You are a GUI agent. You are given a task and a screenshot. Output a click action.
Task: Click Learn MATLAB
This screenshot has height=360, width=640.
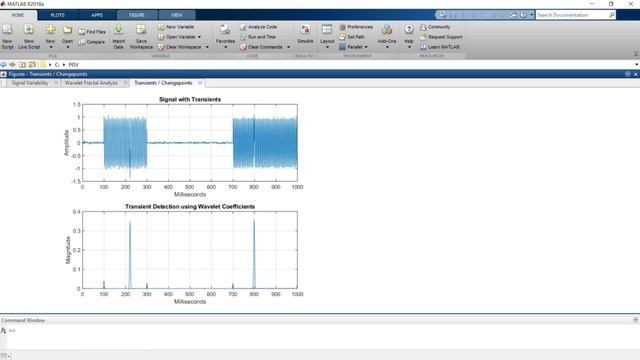point(440,47)
